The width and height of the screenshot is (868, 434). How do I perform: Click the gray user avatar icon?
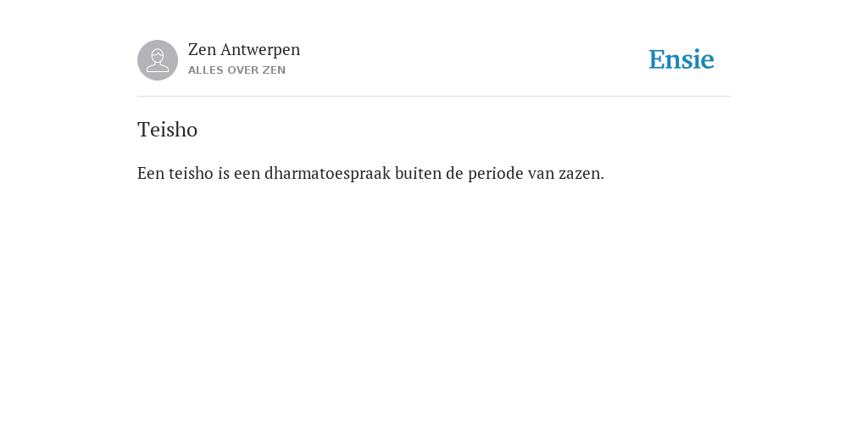(x=158, y=60)
